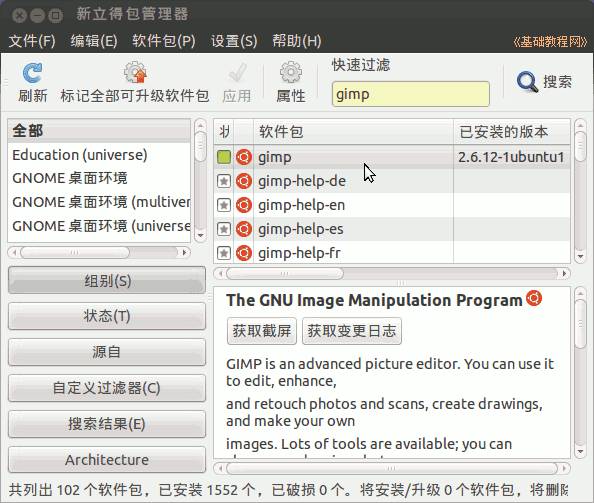Click the category list horizontal scrollbar thumb
This screenshot has height=503, width=594.
pos(75,252)
